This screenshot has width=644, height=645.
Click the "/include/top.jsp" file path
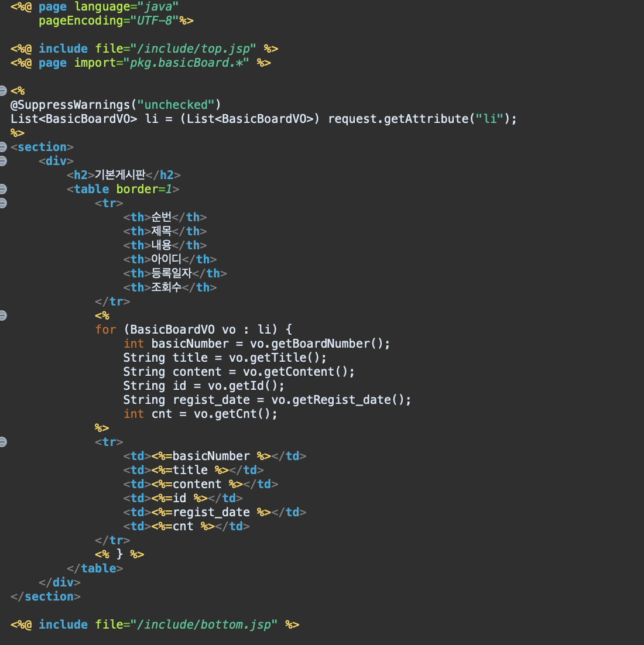click(193, 49)
